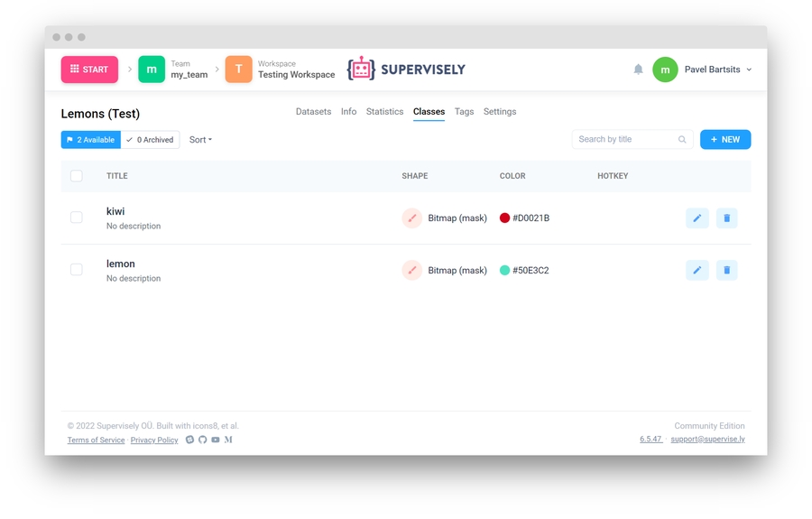Click the kiwi Bitmap shape icon

[412, 218]
